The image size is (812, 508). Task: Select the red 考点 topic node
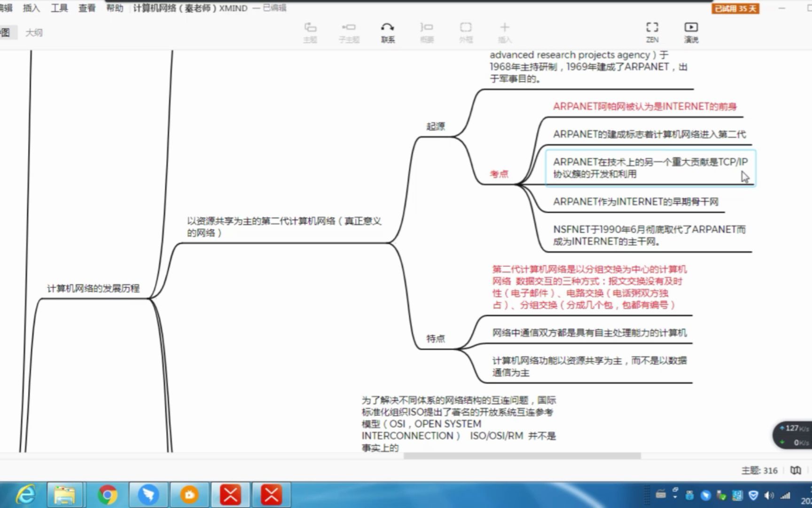[499, 174]
